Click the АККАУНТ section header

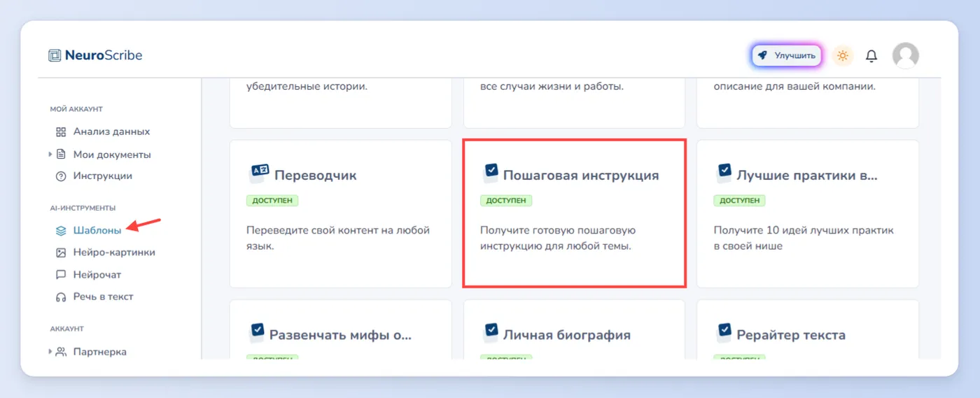(x=66, y=329)
